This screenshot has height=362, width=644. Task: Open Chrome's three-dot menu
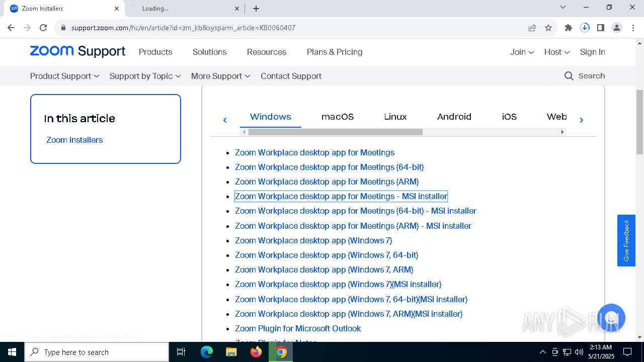[632, 28]
